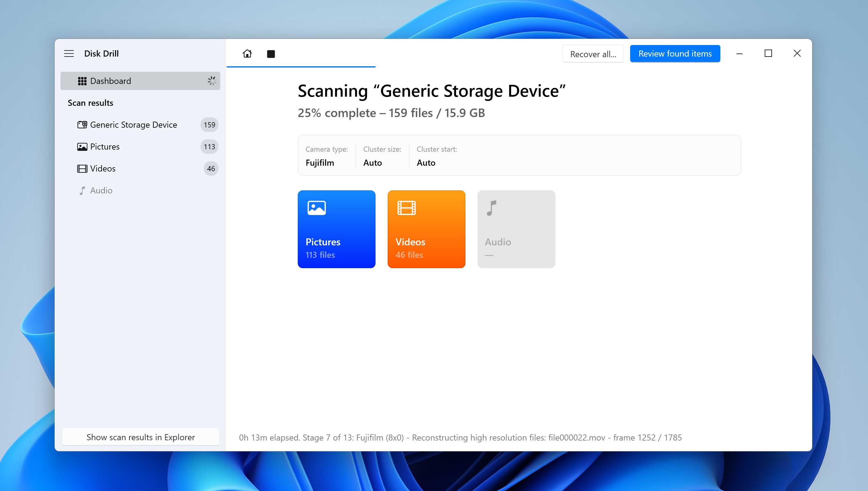Viewport: 868px width, 491px height.
Task: Maximize the Disk Drill window
Action: (x=768, y=54)
